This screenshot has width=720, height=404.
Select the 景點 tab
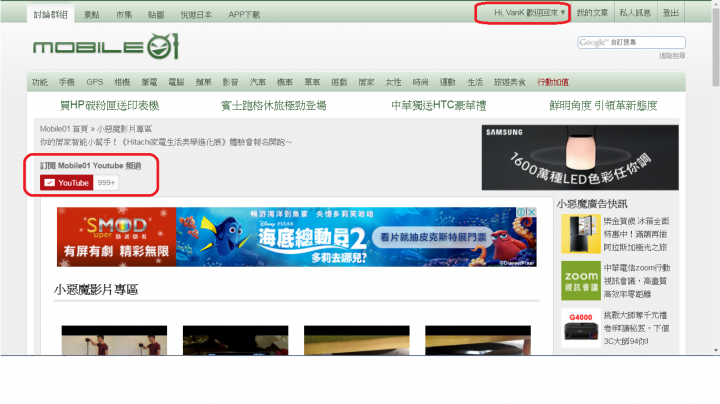pyautogui.click(x=91, y=15)
